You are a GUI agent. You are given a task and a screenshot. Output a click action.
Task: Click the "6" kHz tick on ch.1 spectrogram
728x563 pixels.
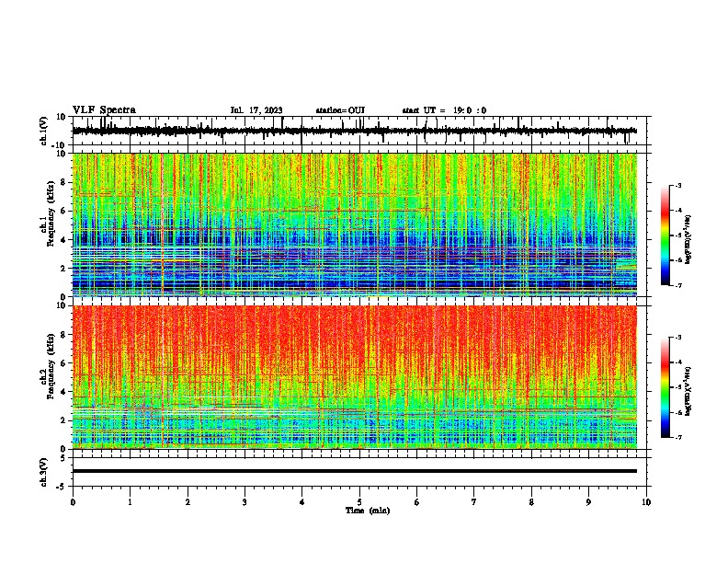(64, 211)
